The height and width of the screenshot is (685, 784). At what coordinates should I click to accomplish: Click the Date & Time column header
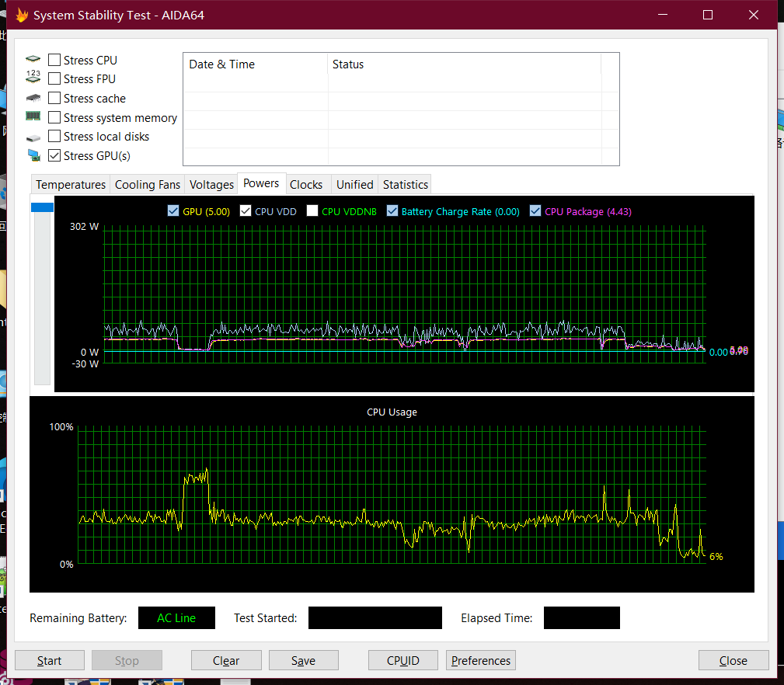255,64
